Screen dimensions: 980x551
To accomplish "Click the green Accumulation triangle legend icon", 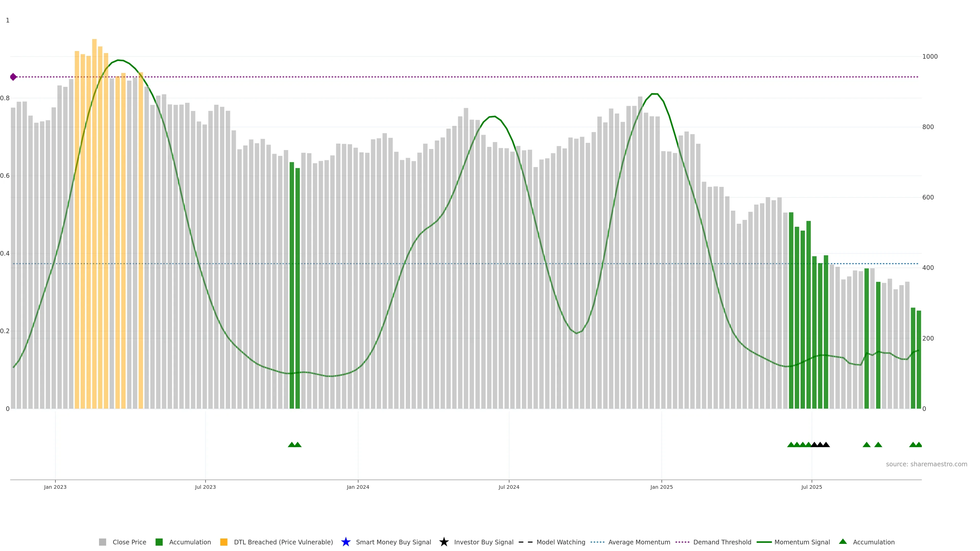I will pos(843,542).
